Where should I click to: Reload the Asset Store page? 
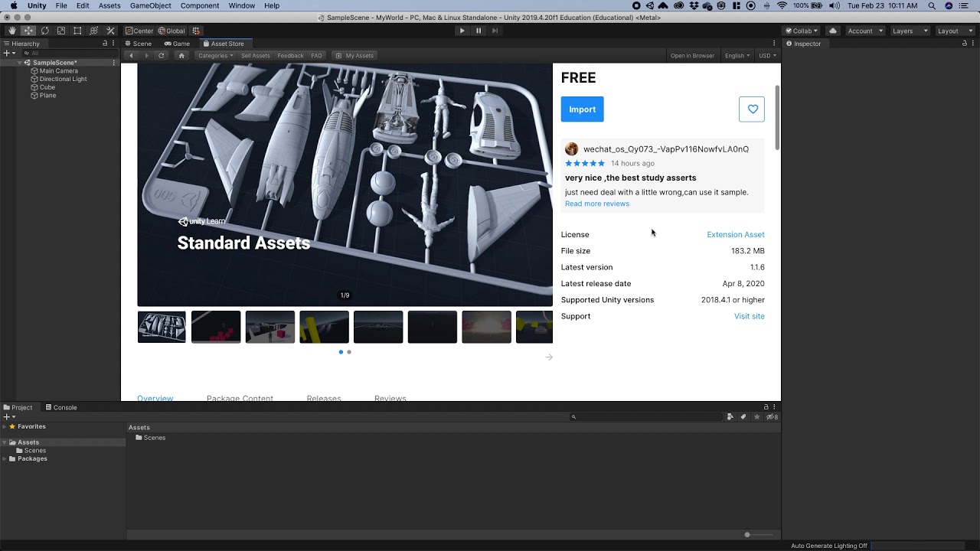[x=161, y=55]
